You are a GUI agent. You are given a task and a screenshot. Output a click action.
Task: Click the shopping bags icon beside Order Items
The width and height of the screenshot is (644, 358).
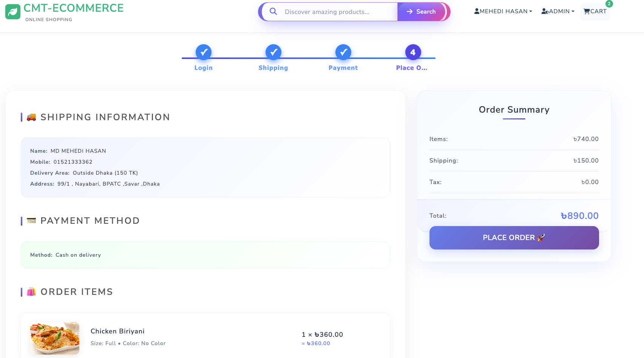click(31, 291)
